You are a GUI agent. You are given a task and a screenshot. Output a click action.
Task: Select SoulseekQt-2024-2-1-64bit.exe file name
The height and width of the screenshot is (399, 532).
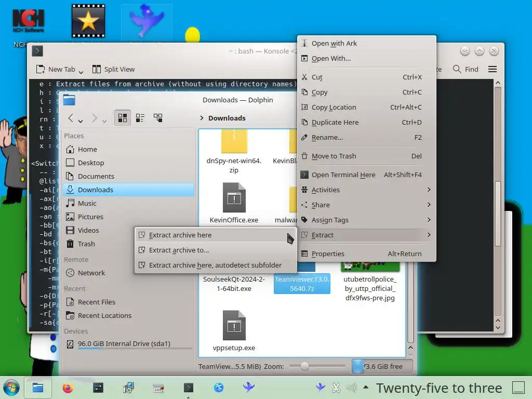point(234,284)
